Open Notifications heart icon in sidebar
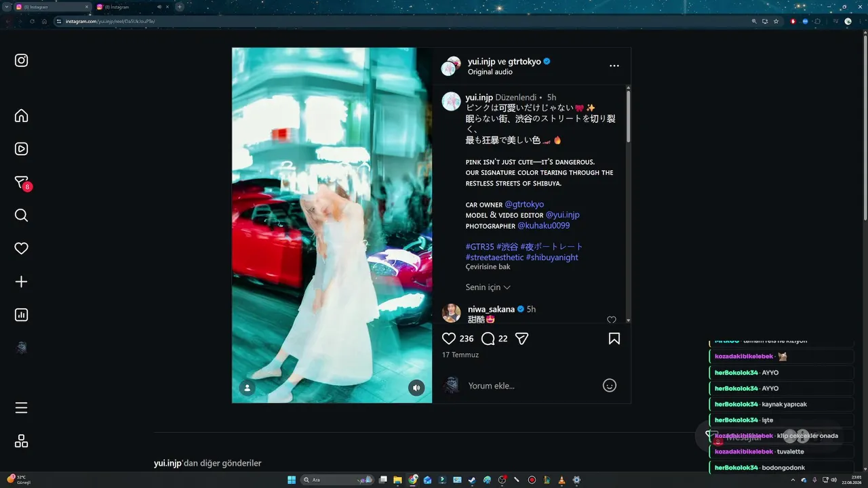Image resolution: width=868 pixels, height=488 pixels. [x=21, y=248]
